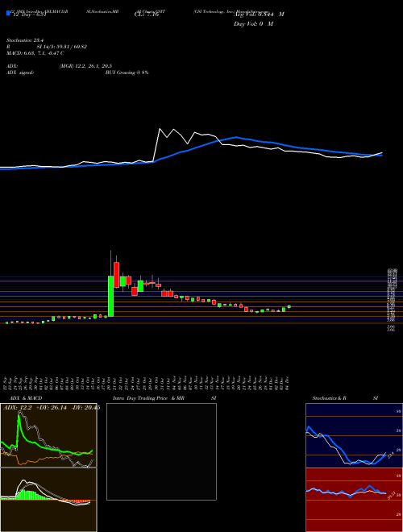Click the tall green breakout candlestick
This screenshot has width=403, height=532.
click(x=110, y=296)
